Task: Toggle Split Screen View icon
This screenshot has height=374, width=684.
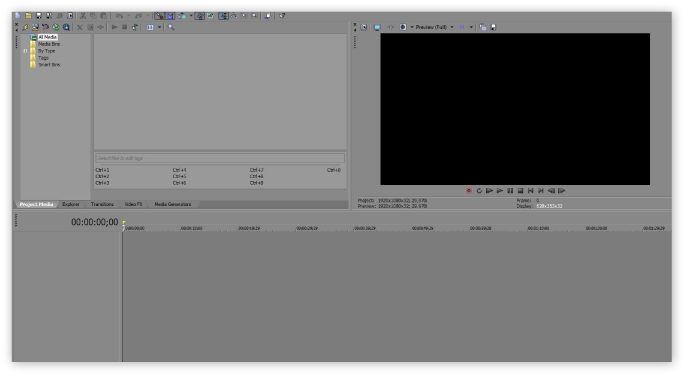Action: point(403,27)
